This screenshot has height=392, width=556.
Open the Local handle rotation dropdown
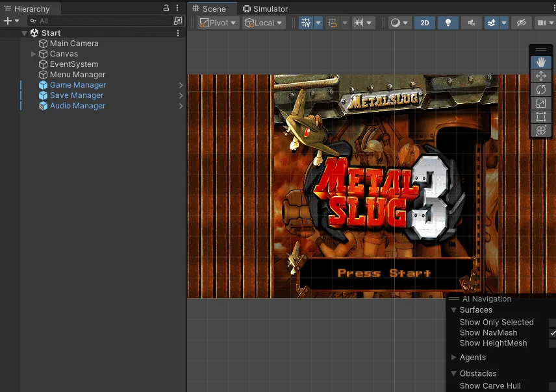coord(264,23)
